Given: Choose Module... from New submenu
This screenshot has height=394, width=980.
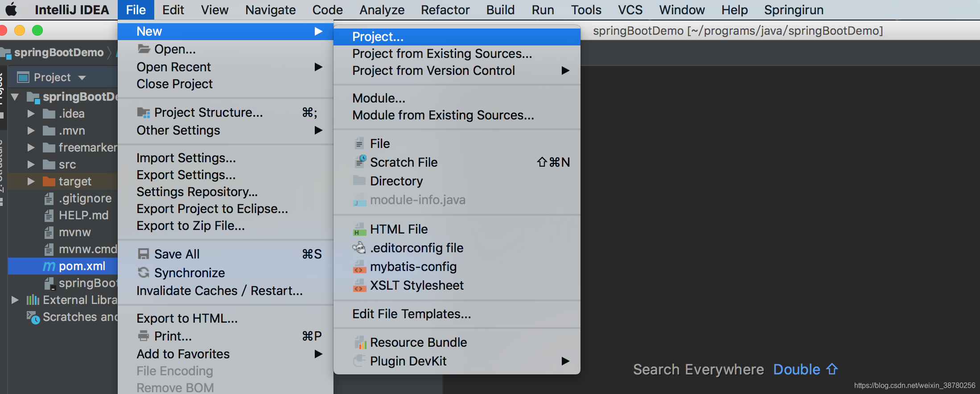Looking at the screenshot, I should 457,98.
